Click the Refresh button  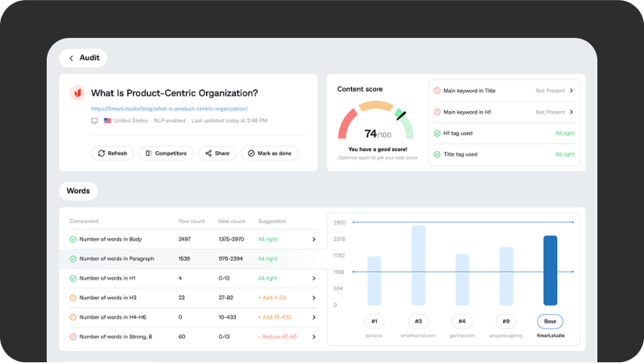click(x=113, y=153)
